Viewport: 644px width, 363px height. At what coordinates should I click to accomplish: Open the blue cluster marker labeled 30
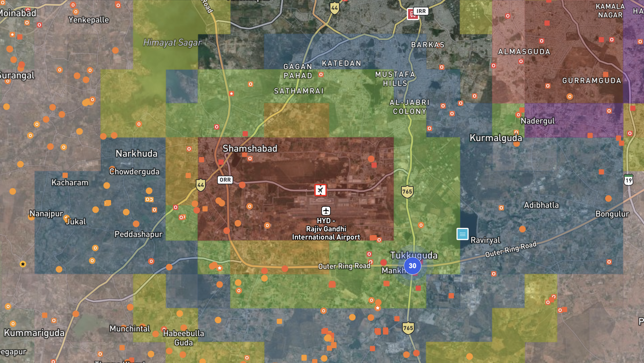[412, 266]
